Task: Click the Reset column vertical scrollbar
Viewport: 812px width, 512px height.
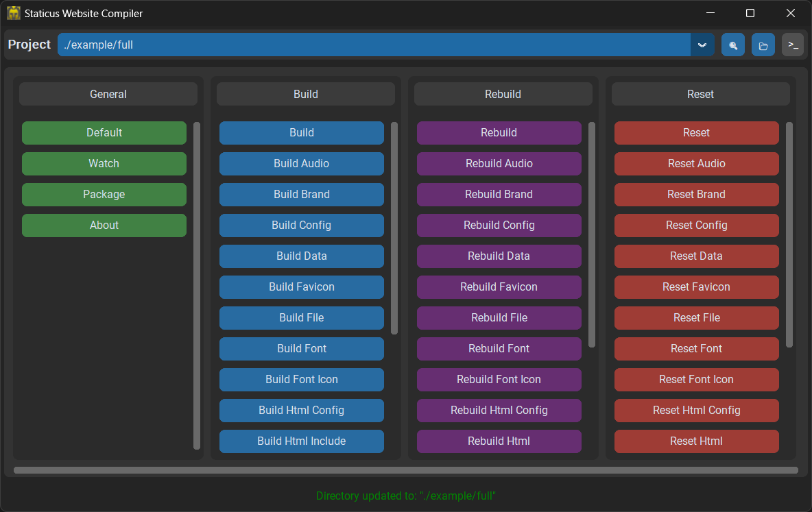Action: pyautogui.click(x=789, y=234)
